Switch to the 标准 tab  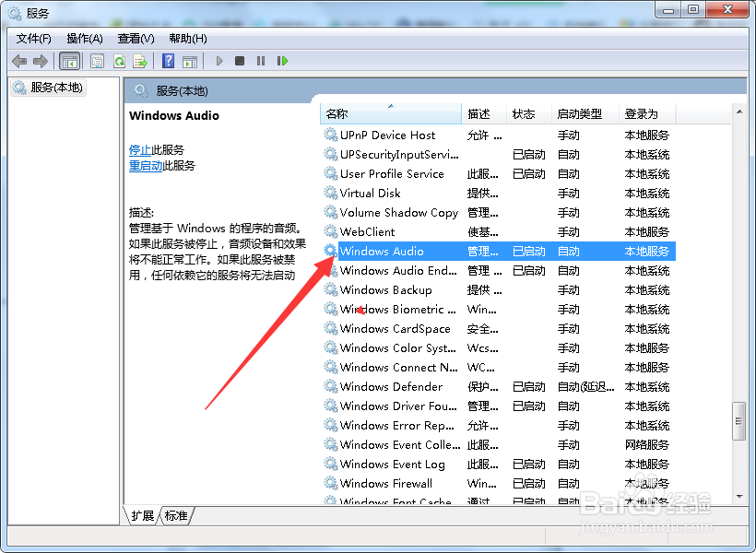[175, 515]
